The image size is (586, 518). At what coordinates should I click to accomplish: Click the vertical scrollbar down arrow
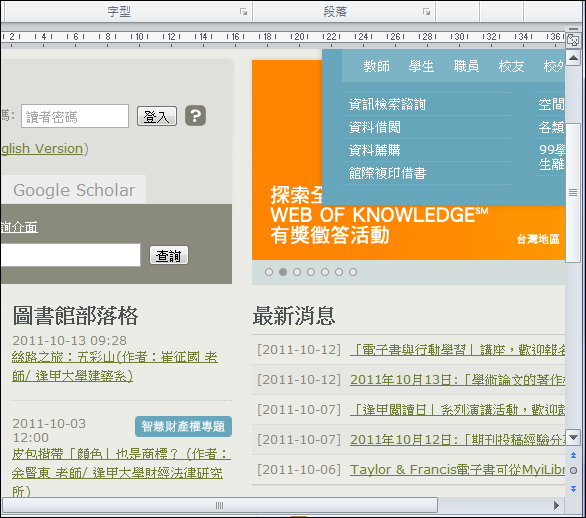[x=573, y=437]
